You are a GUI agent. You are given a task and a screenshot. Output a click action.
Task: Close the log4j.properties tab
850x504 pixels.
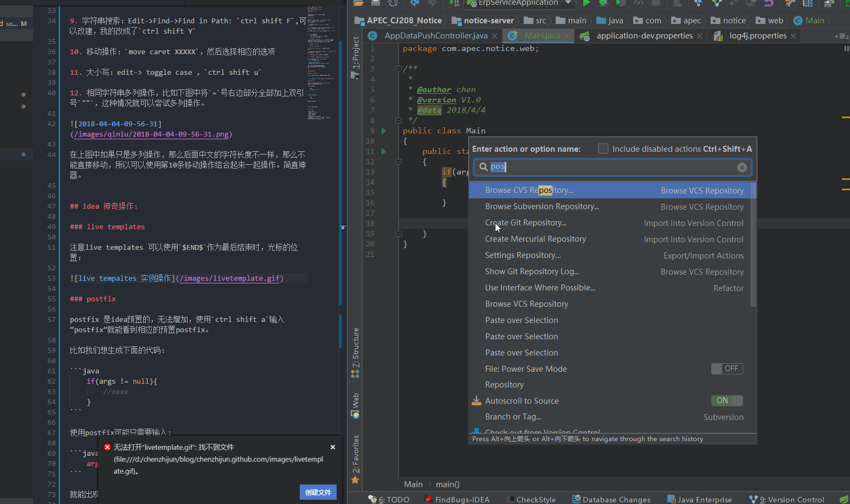click(x=794, y=36)
